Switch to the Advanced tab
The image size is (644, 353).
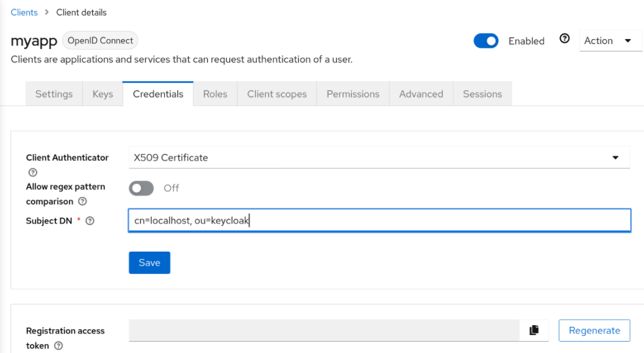pos(421,94)
